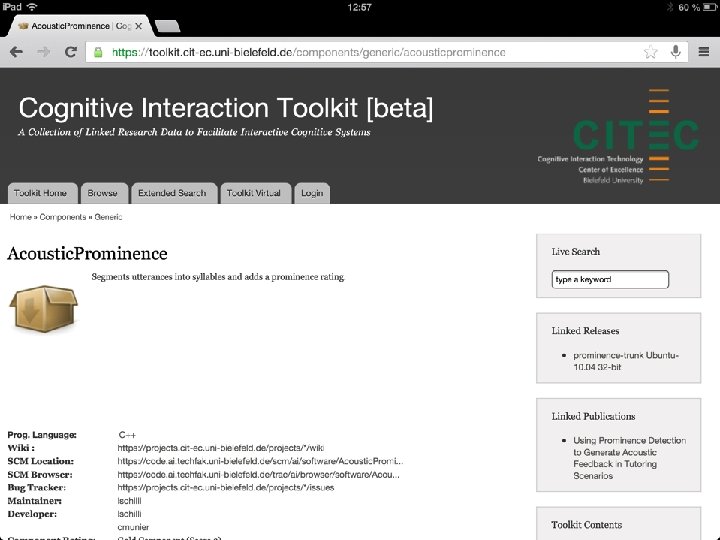Click the Developer name lschilli
Screen dimensions: 720x540
tap(129, 514)
